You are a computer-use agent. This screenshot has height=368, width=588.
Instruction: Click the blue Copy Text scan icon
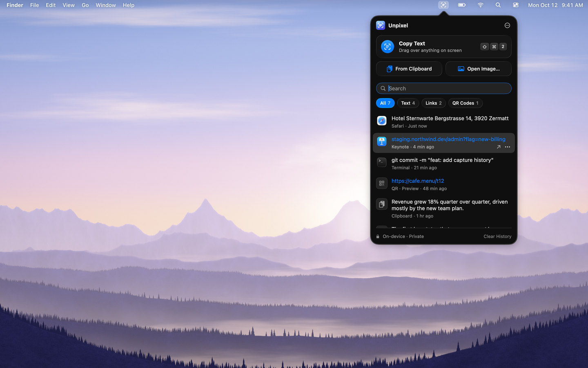[x=388, y=47]
